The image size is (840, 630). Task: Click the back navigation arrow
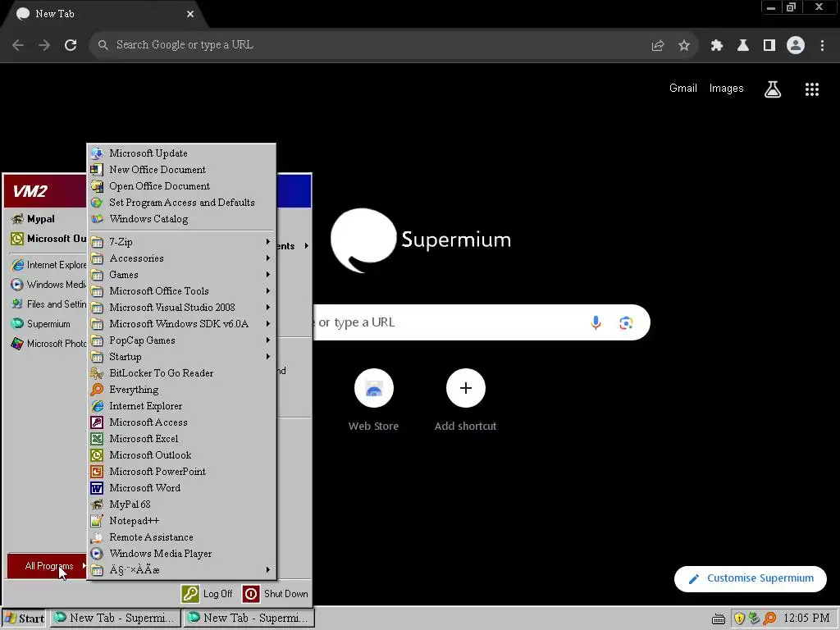(x=18, y=45)
